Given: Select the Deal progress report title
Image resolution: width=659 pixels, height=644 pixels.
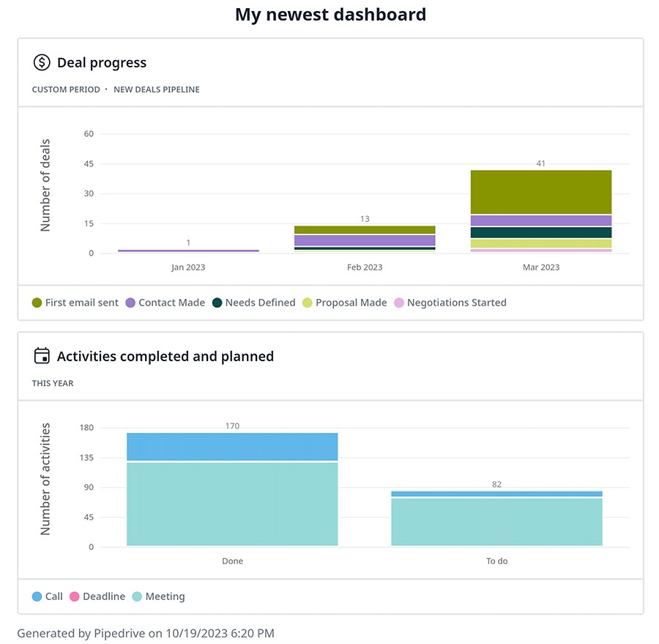Looking at the screenshot, I should [101, 63].
